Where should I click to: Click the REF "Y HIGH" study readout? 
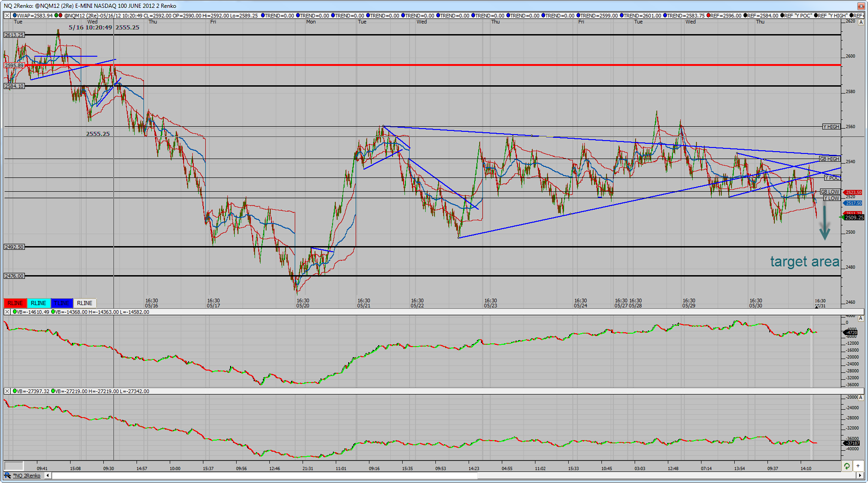point(831,16)
